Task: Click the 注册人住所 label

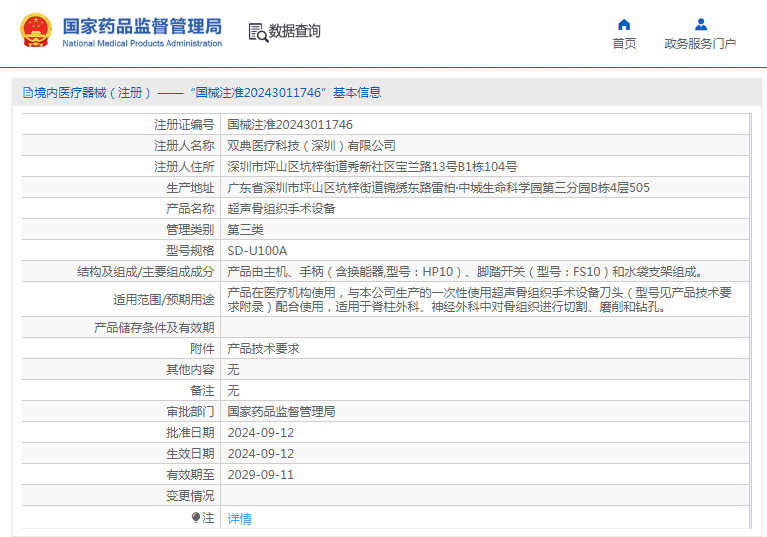Action: [184, 167]
